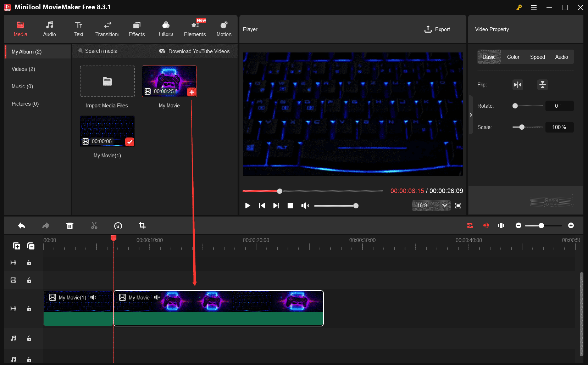Select the Split (scissors) tool
588x365 pixels.
[x=94, y=225]
